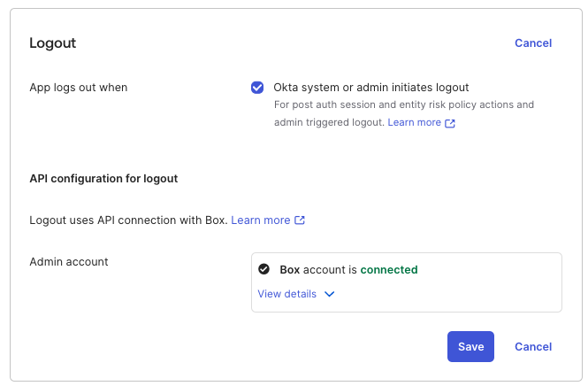
Task: Uncheck the Okta system or admin initiates logout checkbox
Action: click(257, 88)
